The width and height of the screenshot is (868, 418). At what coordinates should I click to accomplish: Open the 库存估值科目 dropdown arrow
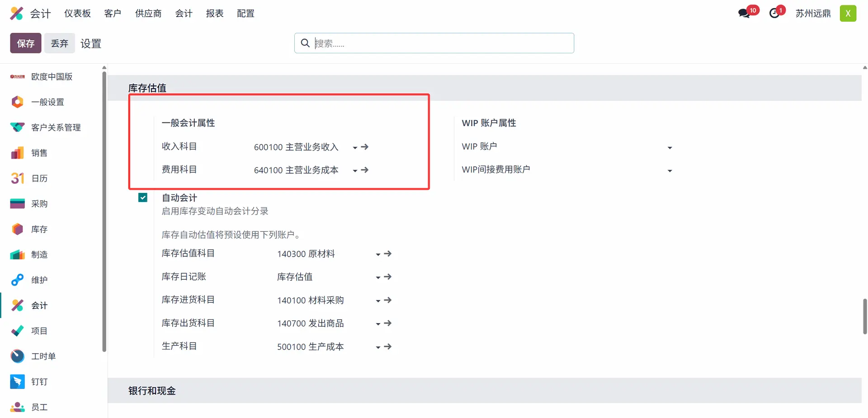[x=378, y=254]
